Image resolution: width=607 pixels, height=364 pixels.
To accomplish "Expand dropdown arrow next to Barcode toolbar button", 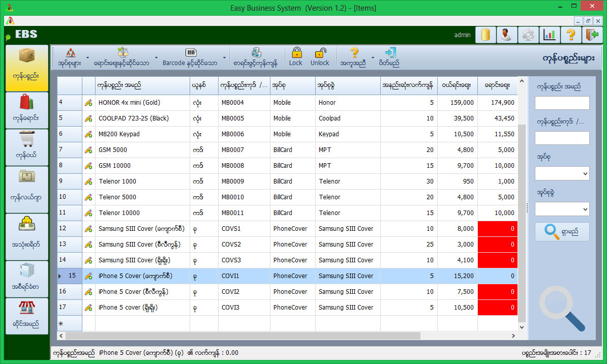I will (224, 57).
